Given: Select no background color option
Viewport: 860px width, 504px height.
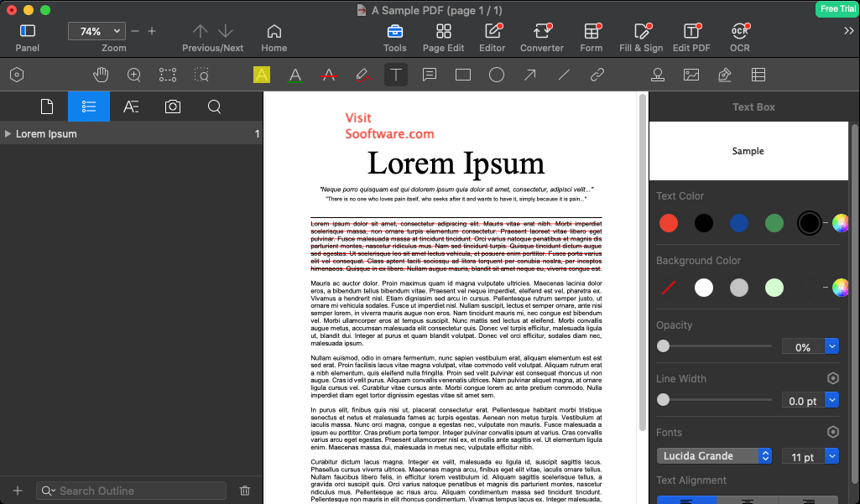Looking at the screenshot, I should (668, 288).
